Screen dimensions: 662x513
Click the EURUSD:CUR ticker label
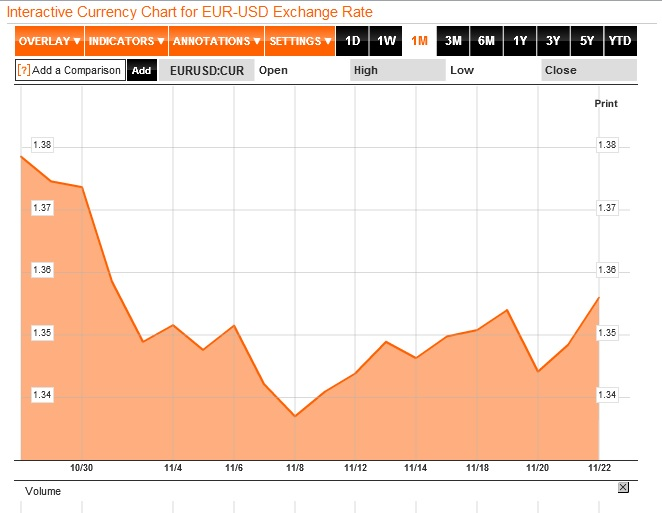point(207,71)
